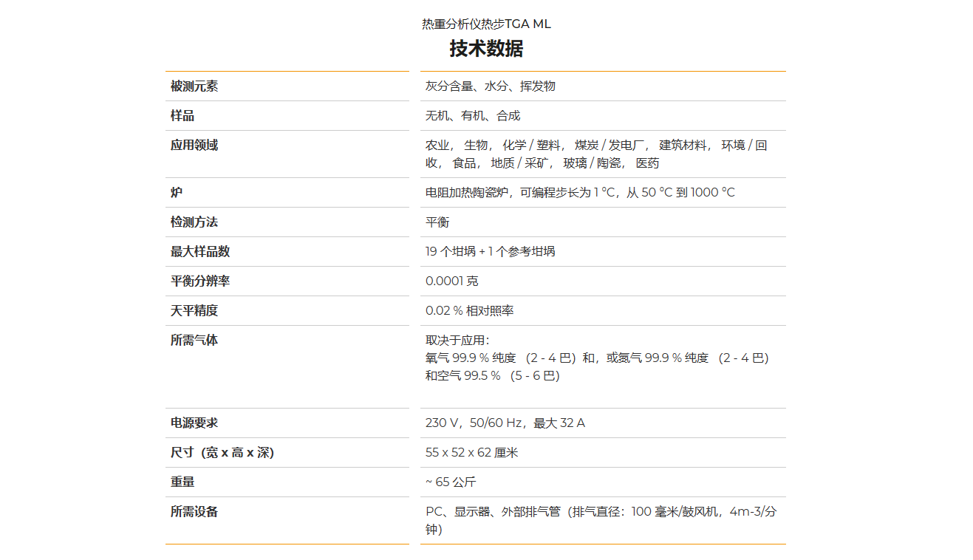Click the 0.02 % 相对照率 value
The height and width of the screenshot is (560, 973).
pyautogui.click(x=469, y=311)
